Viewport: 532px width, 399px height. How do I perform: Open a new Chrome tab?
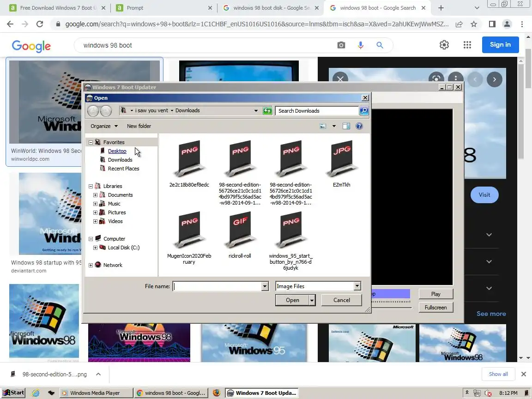tap(441, 8)
